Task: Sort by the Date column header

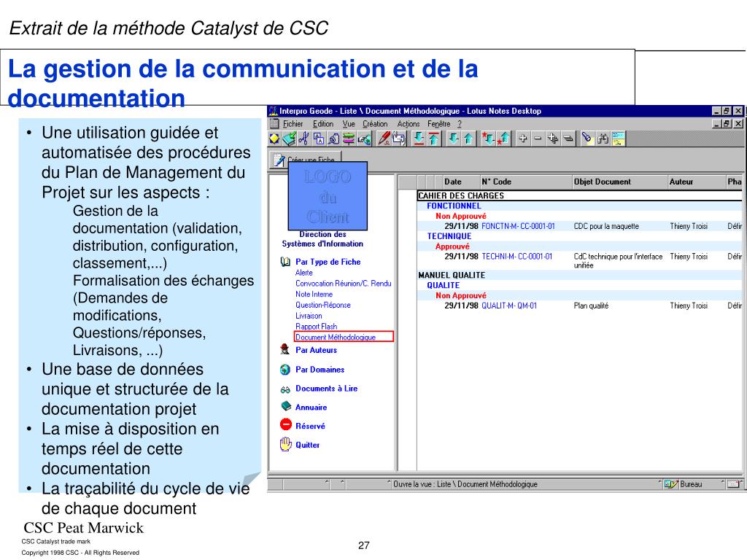Action: pos(461,182)
